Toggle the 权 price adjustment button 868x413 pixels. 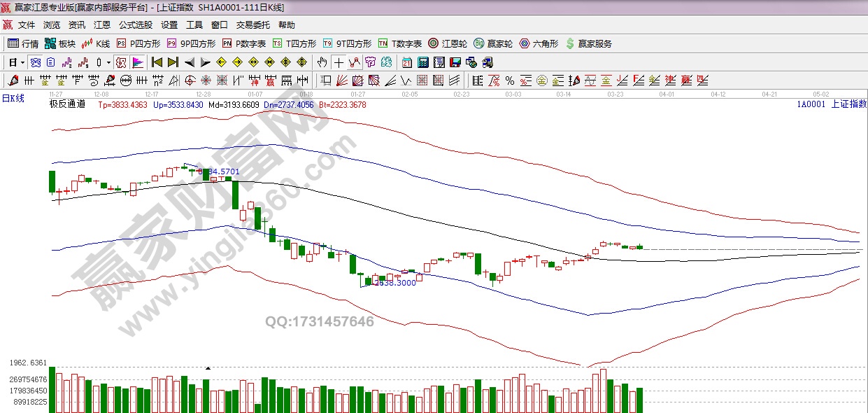tap(121, 62)
